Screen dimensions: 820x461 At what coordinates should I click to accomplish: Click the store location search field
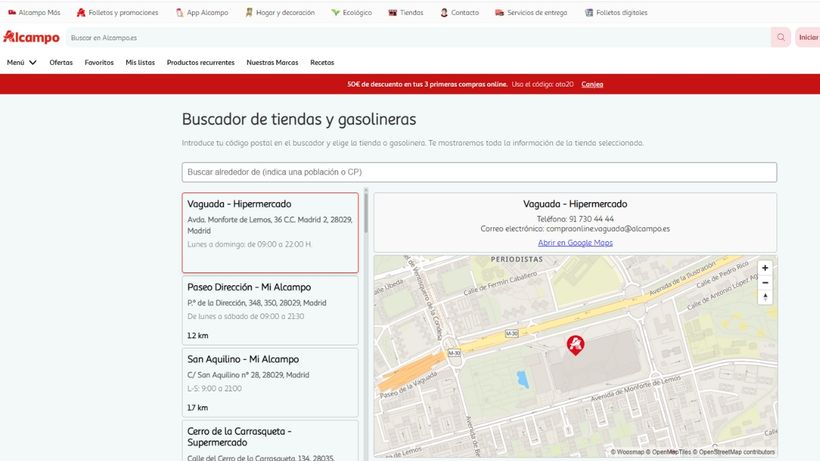479,172
